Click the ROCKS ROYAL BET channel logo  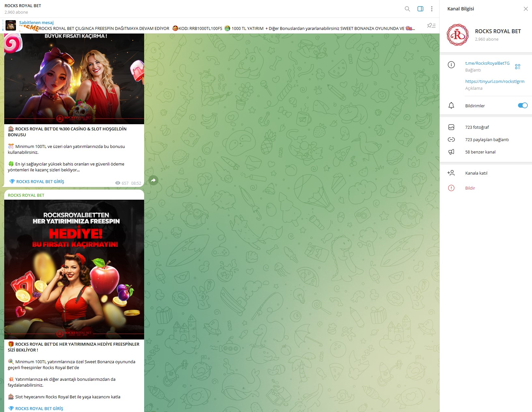pos(457,35)
